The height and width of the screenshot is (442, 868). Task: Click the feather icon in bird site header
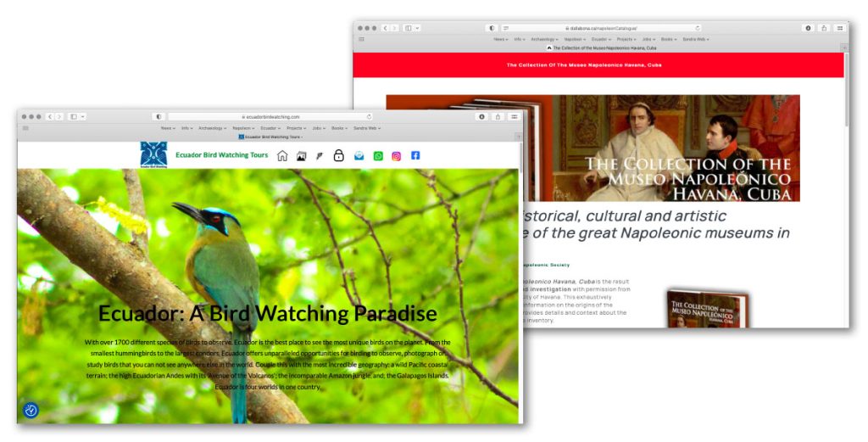pyautogui.click(x=320, y=157)
